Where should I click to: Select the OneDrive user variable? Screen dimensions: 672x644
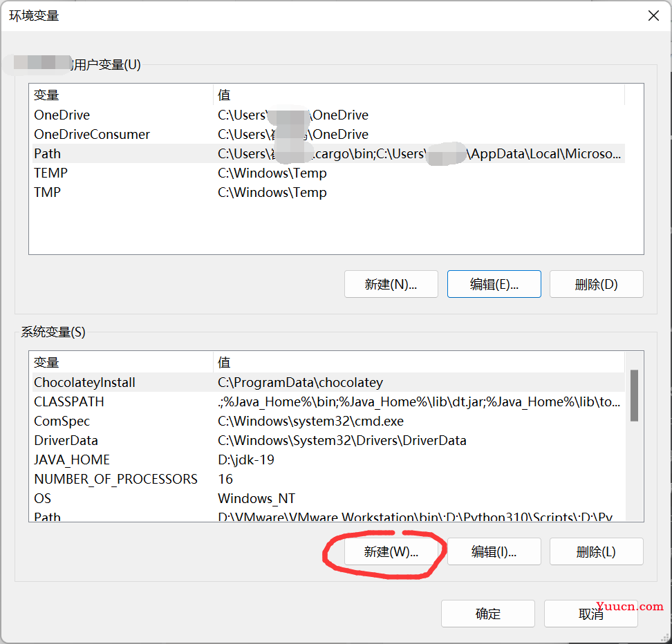pos(328,115)
